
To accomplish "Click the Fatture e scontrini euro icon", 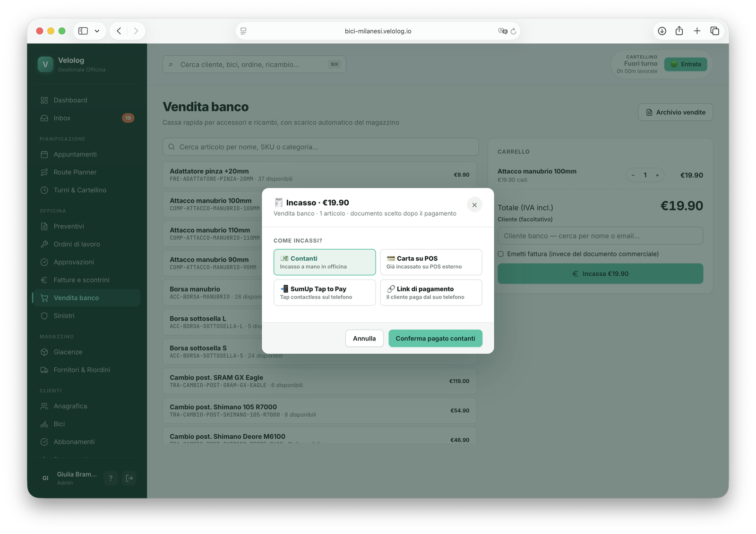I will 44,280.
